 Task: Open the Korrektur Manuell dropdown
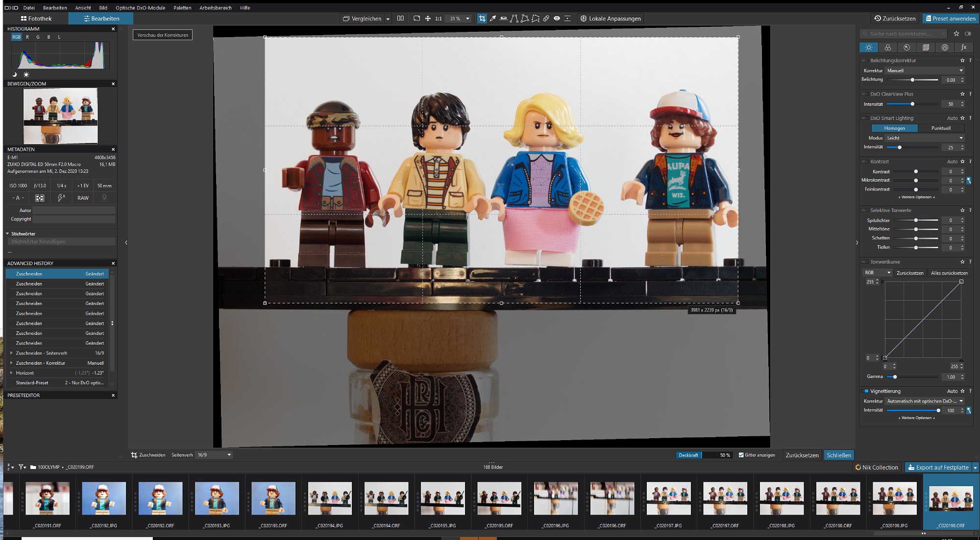[924, 70]
